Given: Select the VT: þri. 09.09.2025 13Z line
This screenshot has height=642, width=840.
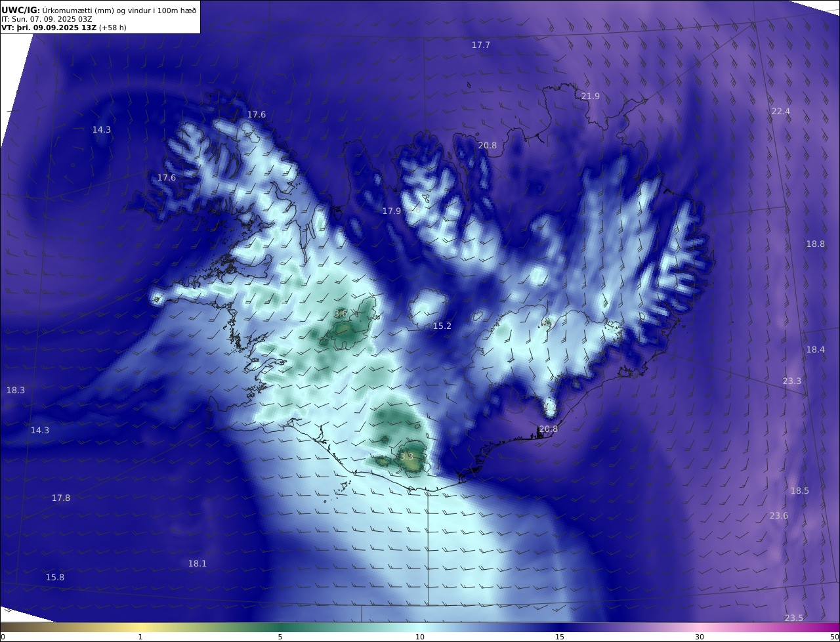Looking at the screenshot, I should [x=64, y=28].
